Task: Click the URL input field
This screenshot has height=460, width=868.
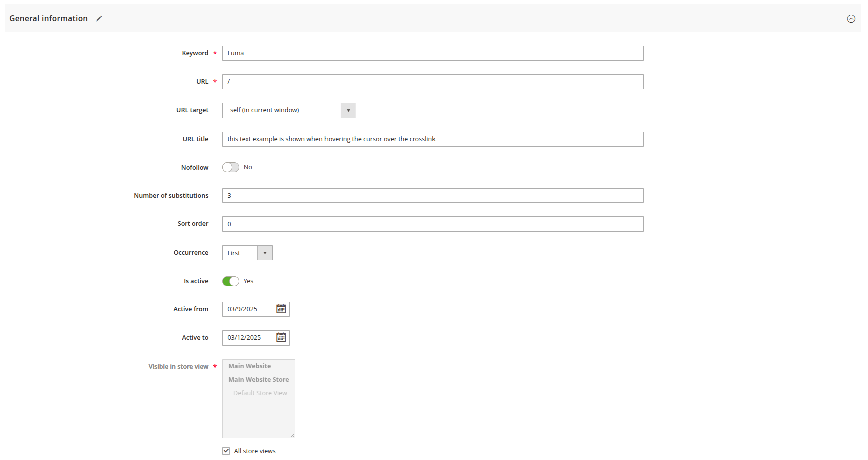Action: 432,81
